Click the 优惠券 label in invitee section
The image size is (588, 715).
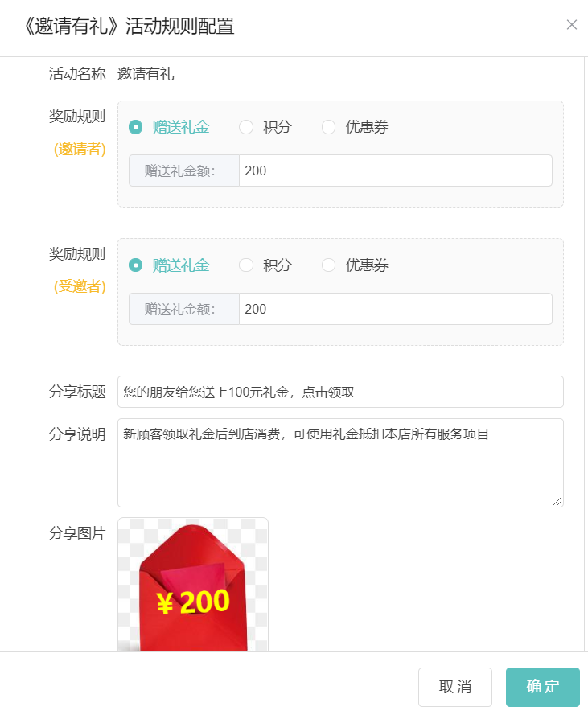pos(367,265)
